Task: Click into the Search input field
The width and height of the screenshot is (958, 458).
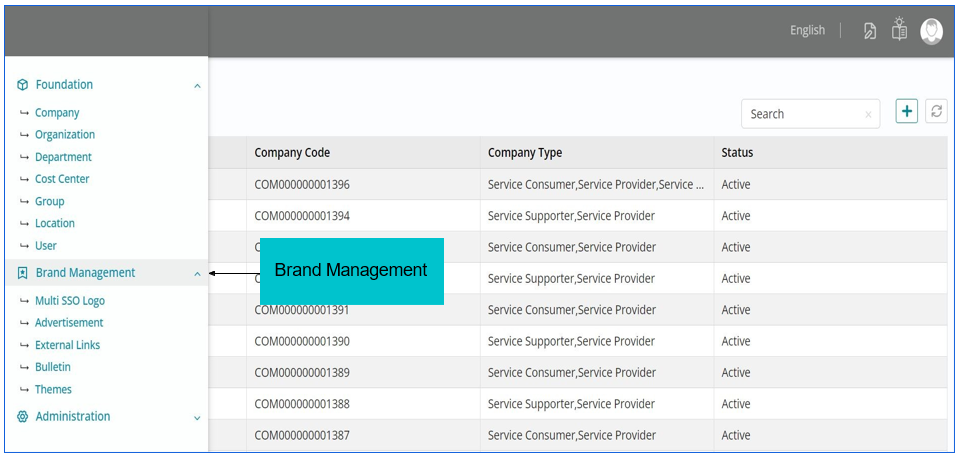Action: tap(800, 114)
